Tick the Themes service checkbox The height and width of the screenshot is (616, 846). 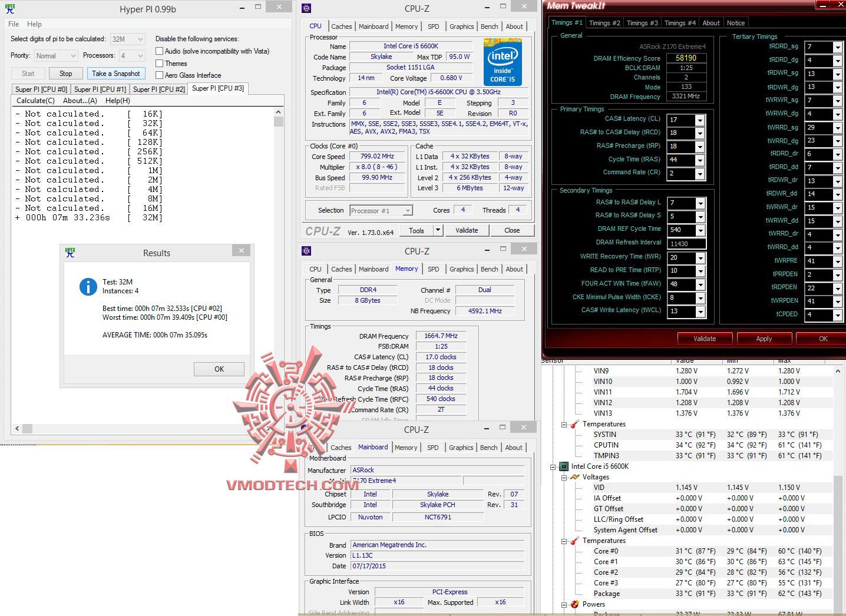(159, 64)
